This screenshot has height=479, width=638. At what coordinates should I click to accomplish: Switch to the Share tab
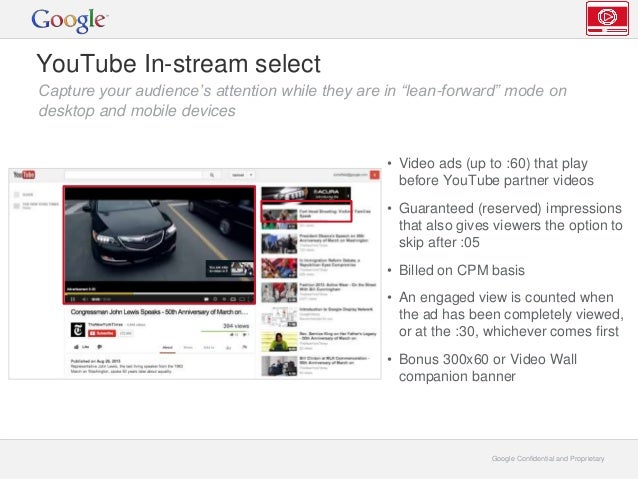(x=188, y=348)
